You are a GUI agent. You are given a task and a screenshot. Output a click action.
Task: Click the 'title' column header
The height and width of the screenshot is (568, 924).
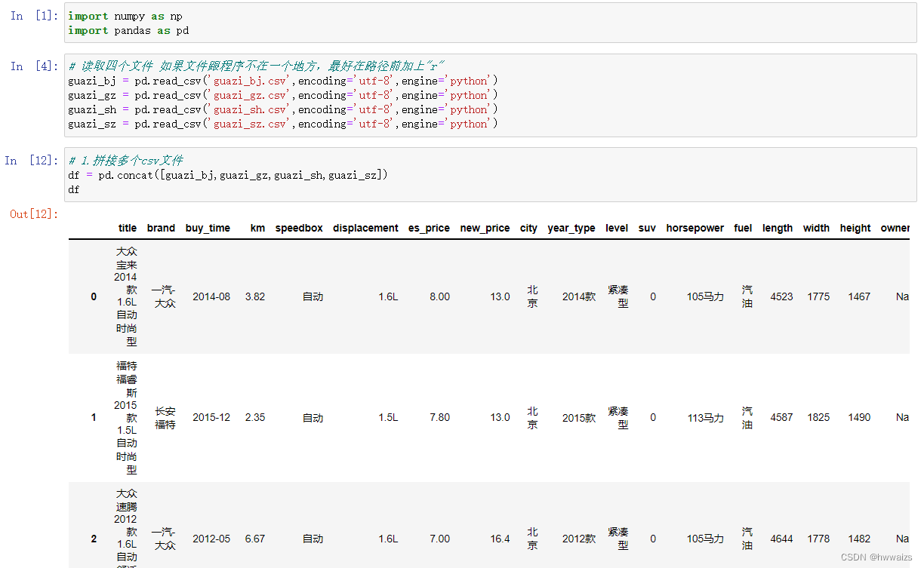tap(128, 228)
